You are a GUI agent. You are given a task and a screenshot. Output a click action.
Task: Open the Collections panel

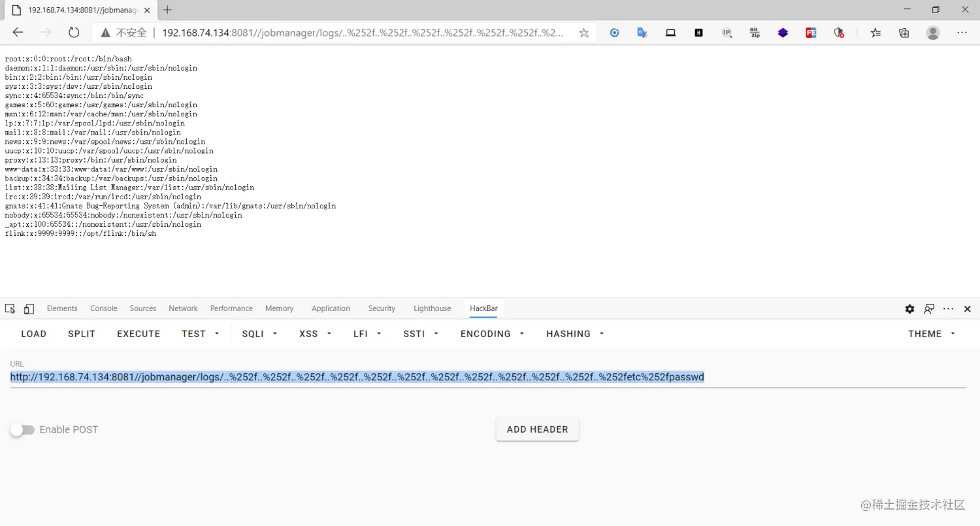click(904, 33)
